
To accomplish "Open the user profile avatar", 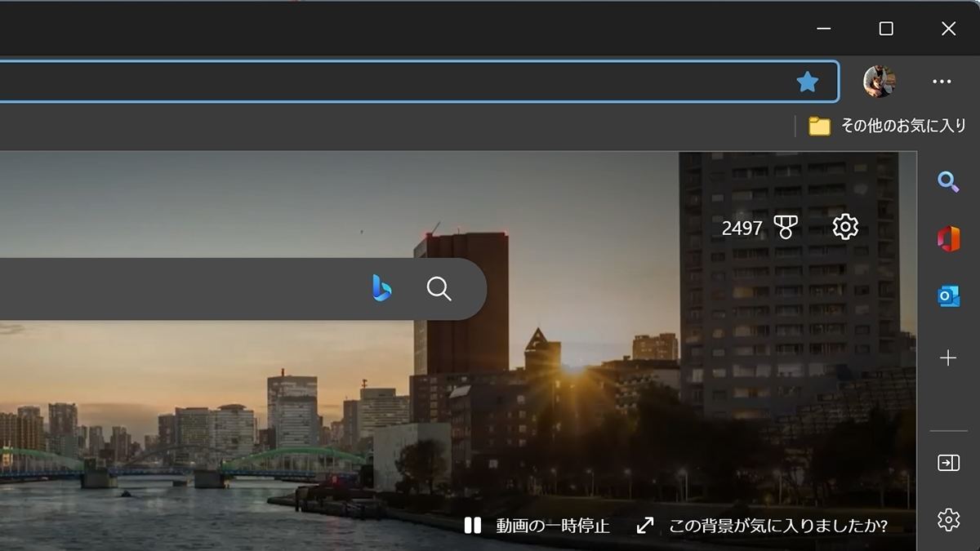I will [x=880, y=82].
